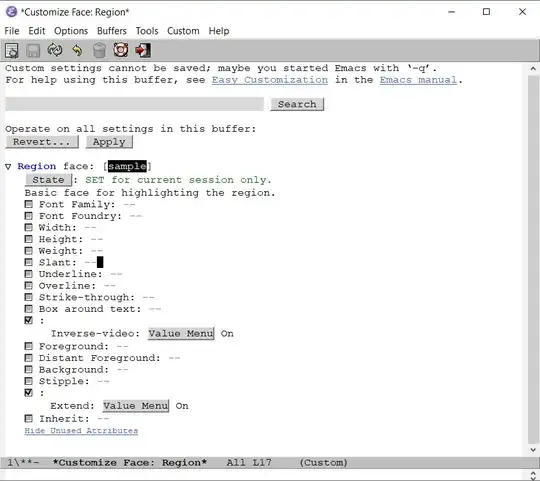Enable the Font Family attribute checkbox

(x=29, y=204)
